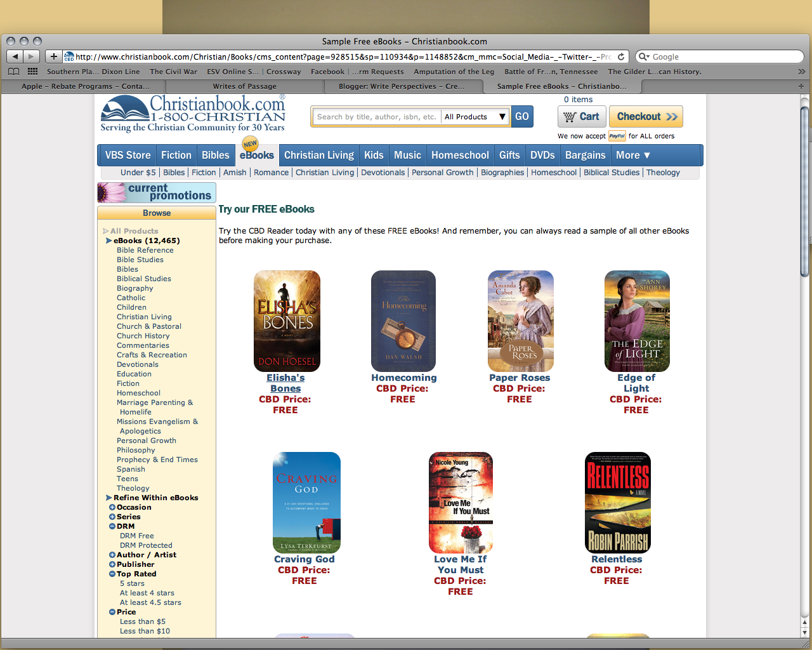Go forward with the browser forward arrow
Image resolution: width=812 pixels, height=650 pixels.
[x=32, y=56]
